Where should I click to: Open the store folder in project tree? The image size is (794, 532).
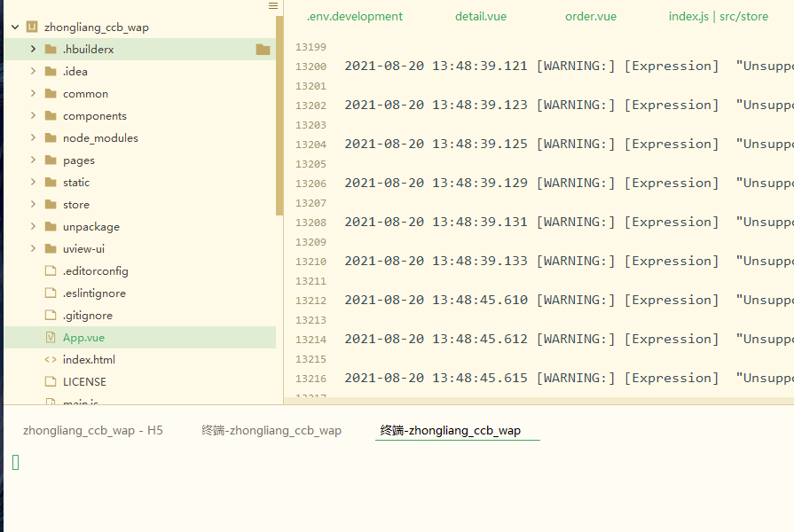click(75, 205)
